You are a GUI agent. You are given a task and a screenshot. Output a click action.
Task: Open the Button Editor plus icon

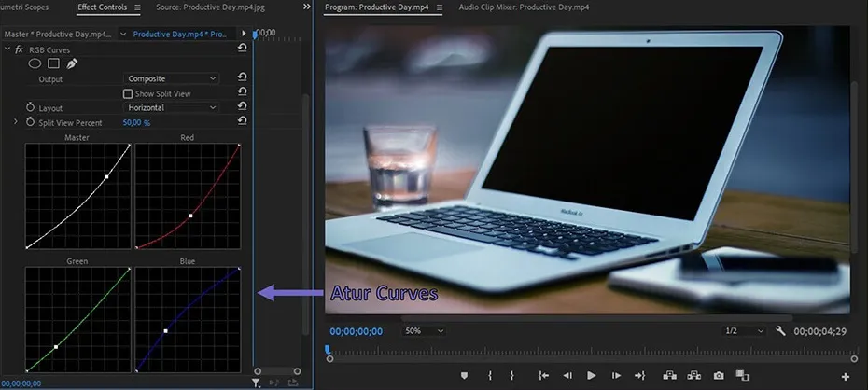coord(846,377)
